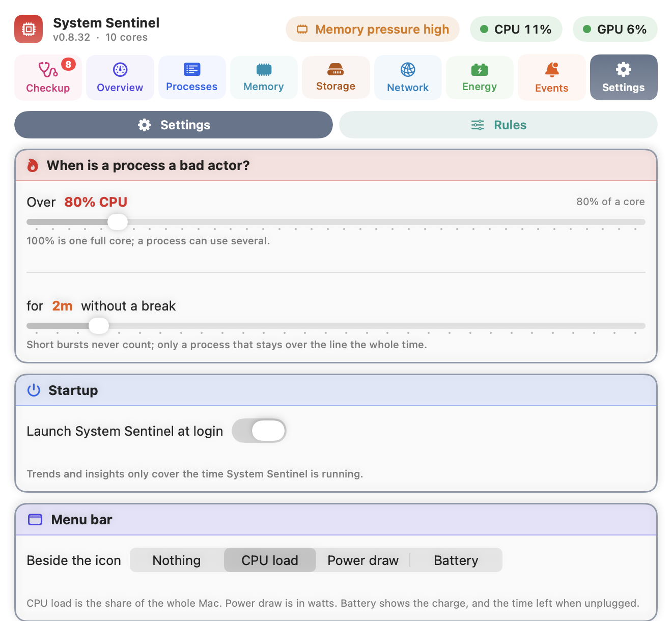672x621 pixels.
Task: Click the '100% is one full core' hint
Action: [148, 241]
